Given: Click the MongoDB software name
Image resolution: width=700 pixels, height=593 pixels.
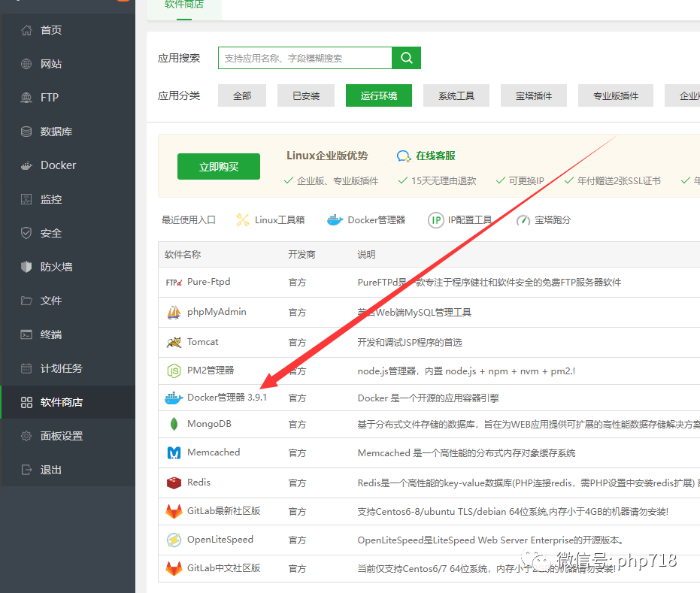Looking at the screenshot, I should [x=209, y=424].
